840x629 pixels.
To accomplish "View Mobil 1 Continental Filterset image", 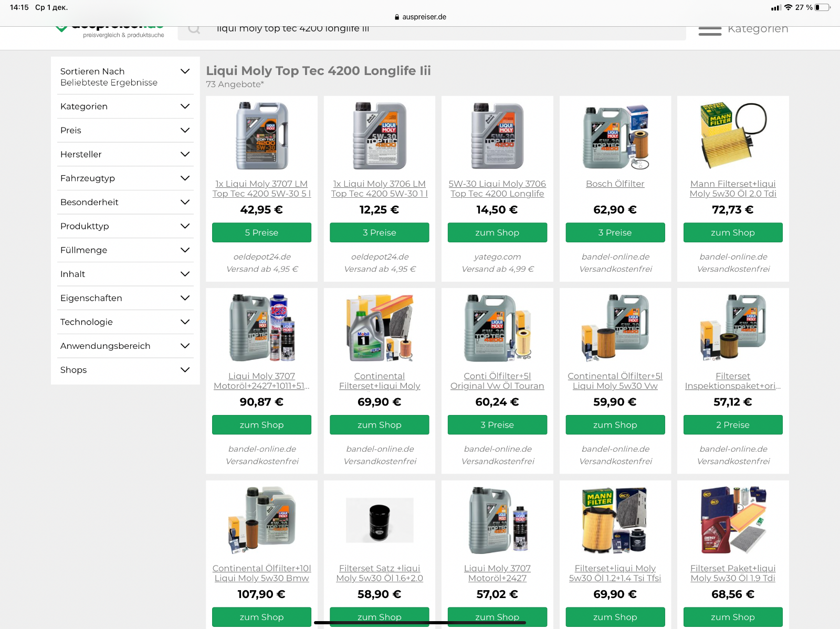I will pyautogui.click(x=380, y=328).
